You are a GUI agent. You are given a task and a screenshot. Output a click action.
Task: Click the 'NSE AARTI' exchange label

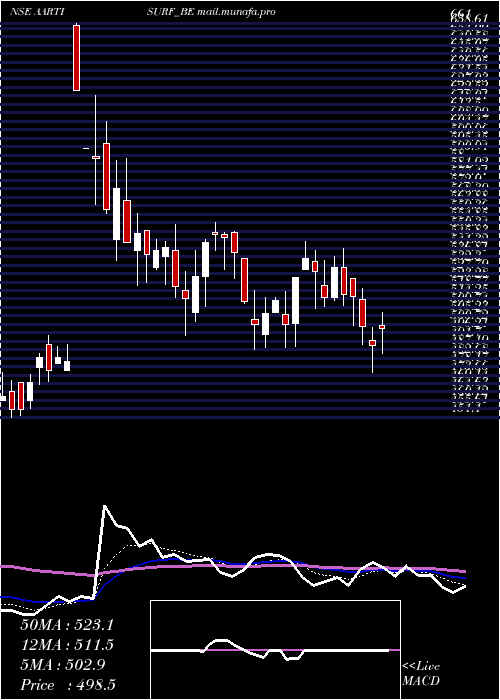coord(36,12)
